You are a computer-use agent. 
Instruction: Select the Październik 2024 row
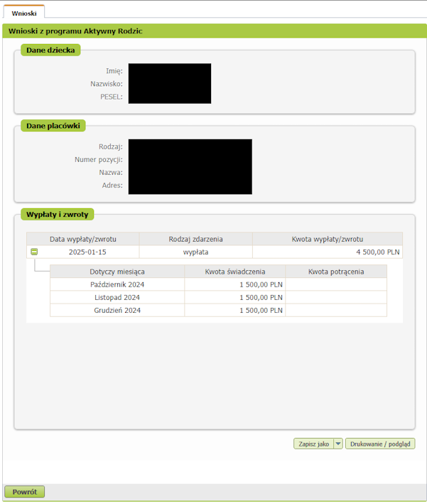point(219,284)
